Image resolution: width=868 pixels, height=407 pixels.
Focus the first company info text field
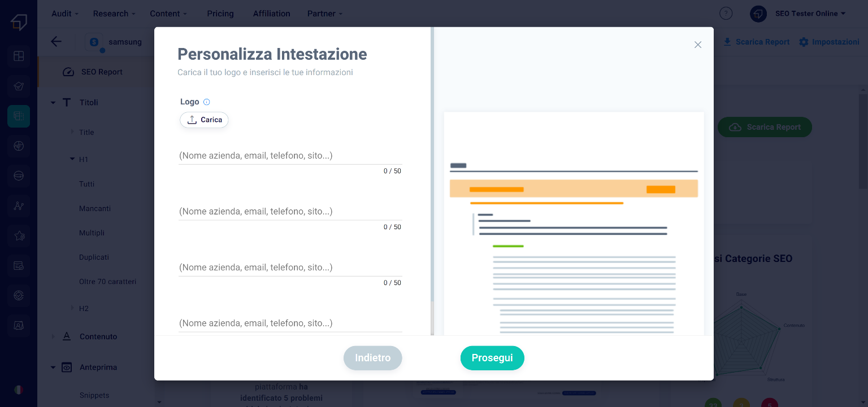290,156
